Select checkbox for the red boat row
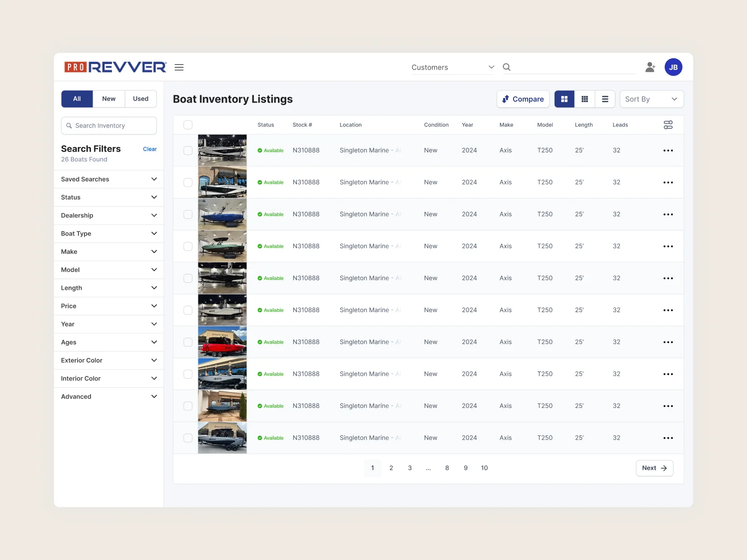The width and height of the screenshot is (747, 560). 188,342
